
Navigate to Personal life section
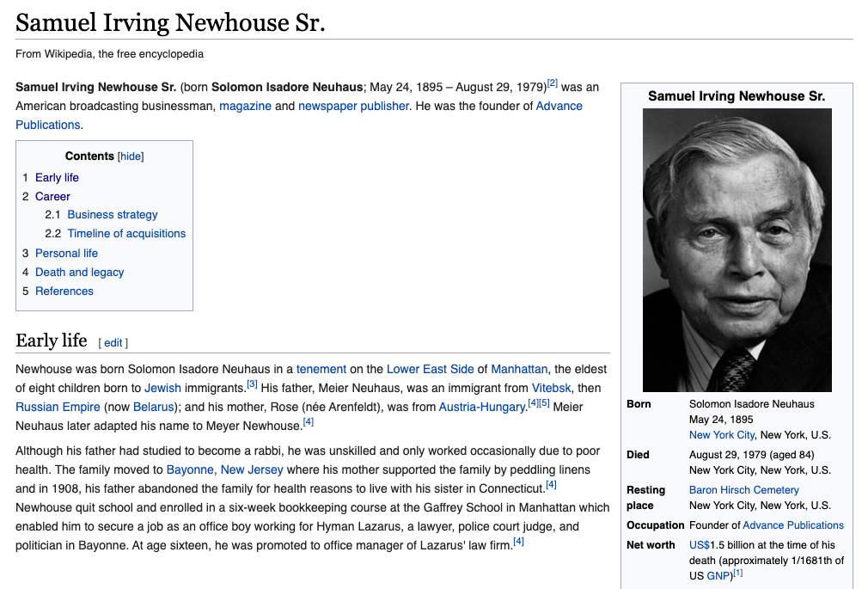[66, 253]
